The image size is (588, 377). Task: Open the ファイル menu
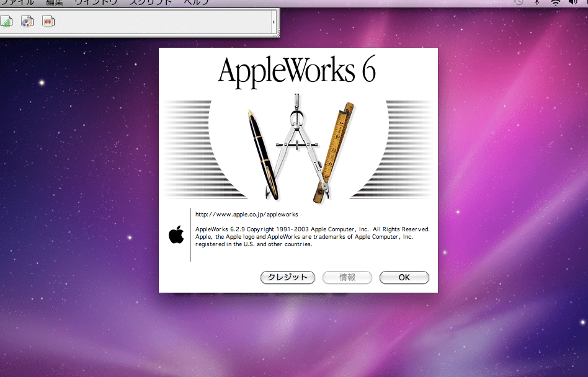tap(17, 2)
